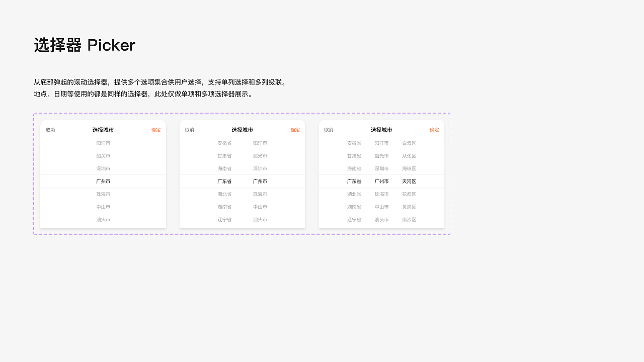Select 海南省 in the three-column picker
Viewport: 644px width, 362px height.
point(354,168)
